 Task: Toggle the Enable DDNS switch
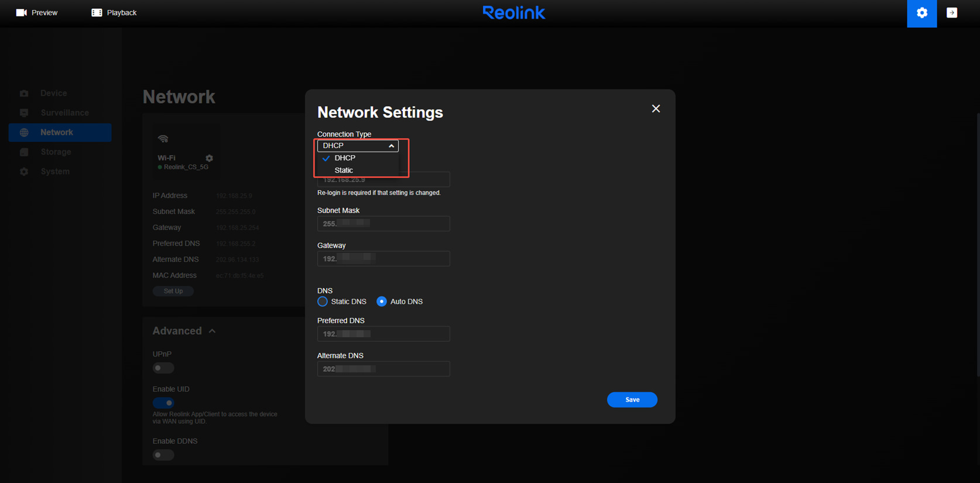click(163, 455)
